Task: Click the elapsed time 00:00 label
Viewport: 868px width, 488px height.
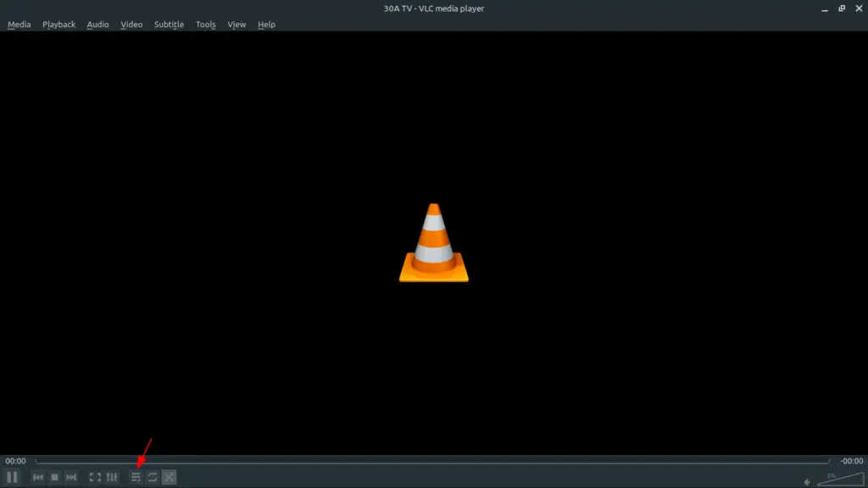Action: click(x=15, y=461)
